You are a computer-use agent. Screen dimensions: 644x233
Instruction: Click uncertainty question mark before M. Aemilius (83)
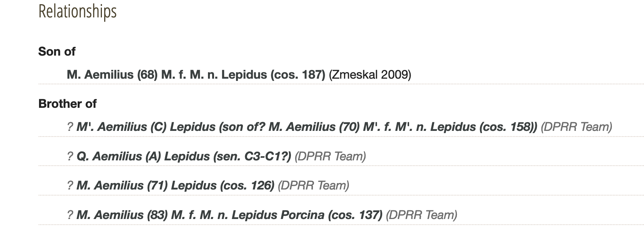70,215
